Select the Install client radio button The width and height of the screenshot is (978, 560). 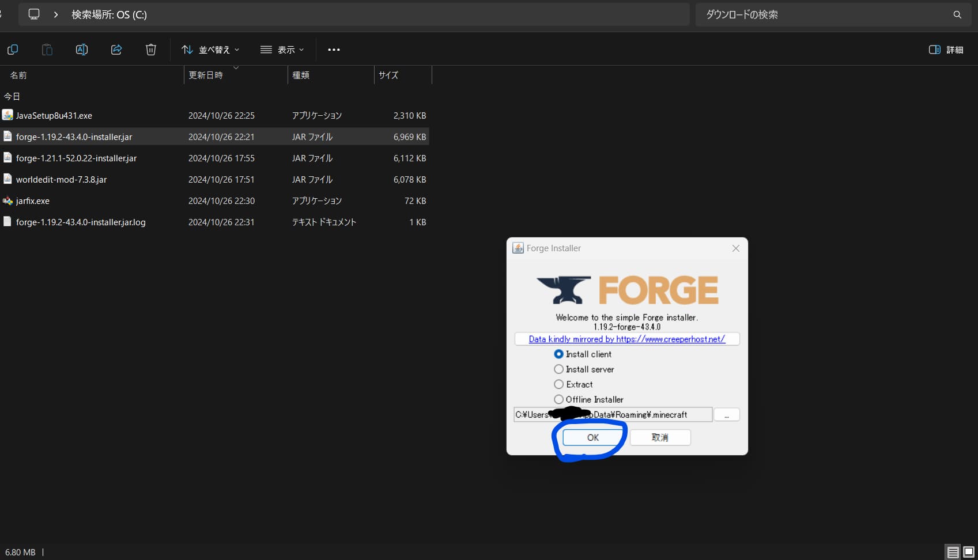(558, 354)
